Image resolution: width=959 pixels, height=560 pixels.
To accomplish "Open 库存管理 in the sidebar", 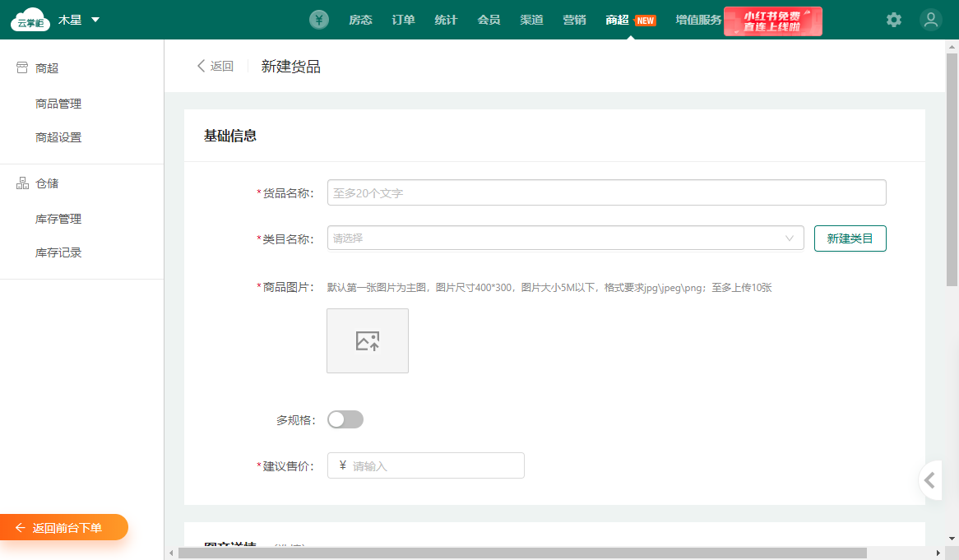I will (58, 219).
